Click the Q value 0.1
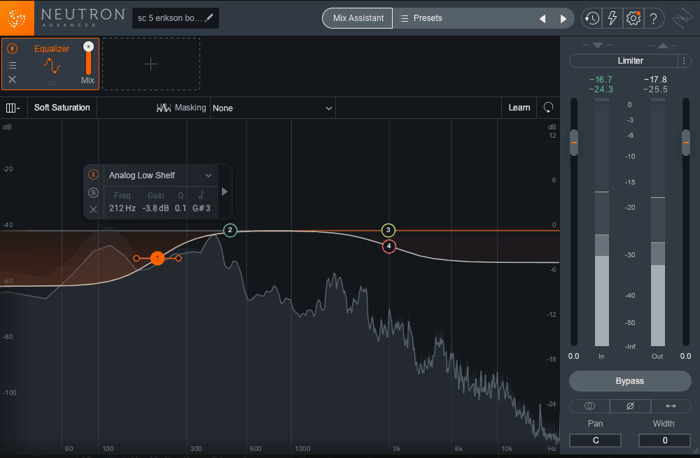This screenshot has width=700, height=458. click(x=180, y=208)
